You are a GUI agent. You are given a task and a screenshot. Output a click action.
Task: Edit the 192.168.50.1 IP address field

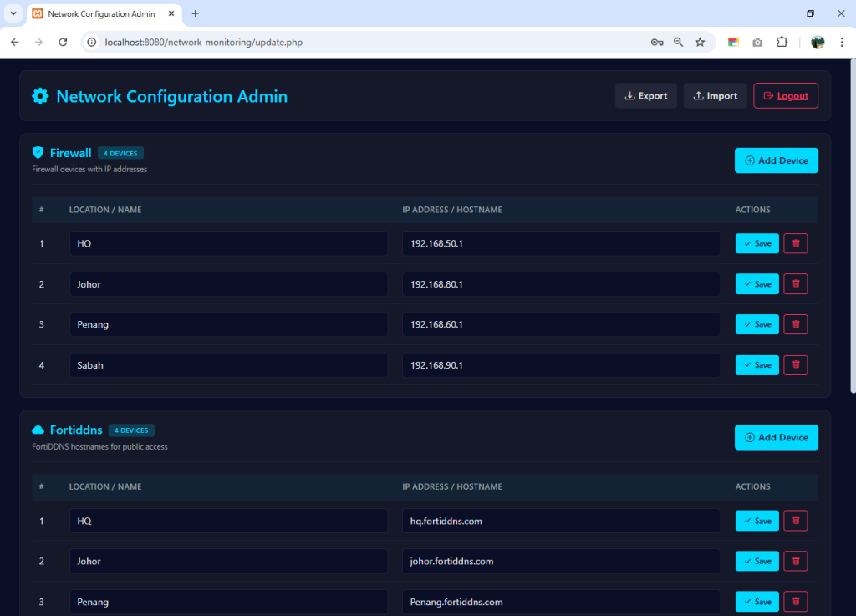click(x=560, y=243)
